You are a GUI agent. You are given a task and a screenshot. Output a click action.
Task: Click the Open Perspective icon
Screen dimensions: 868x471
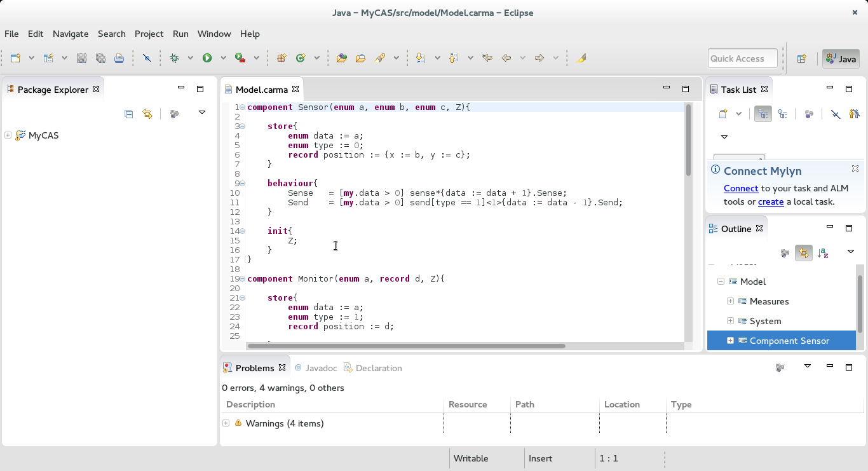[x=802, y=58]
